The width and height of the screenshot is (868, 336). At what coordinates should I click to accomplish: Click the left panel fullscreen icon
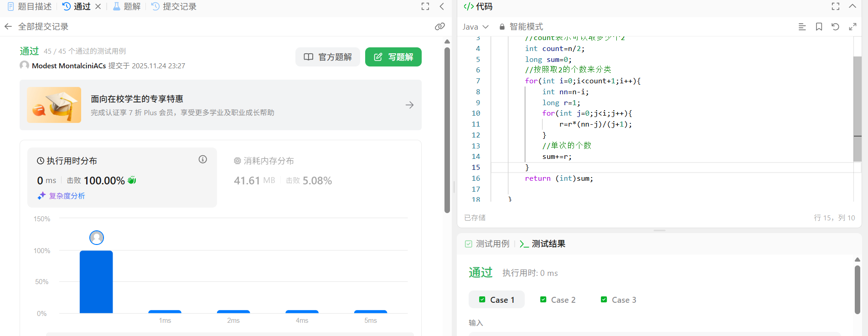point(425,6)
